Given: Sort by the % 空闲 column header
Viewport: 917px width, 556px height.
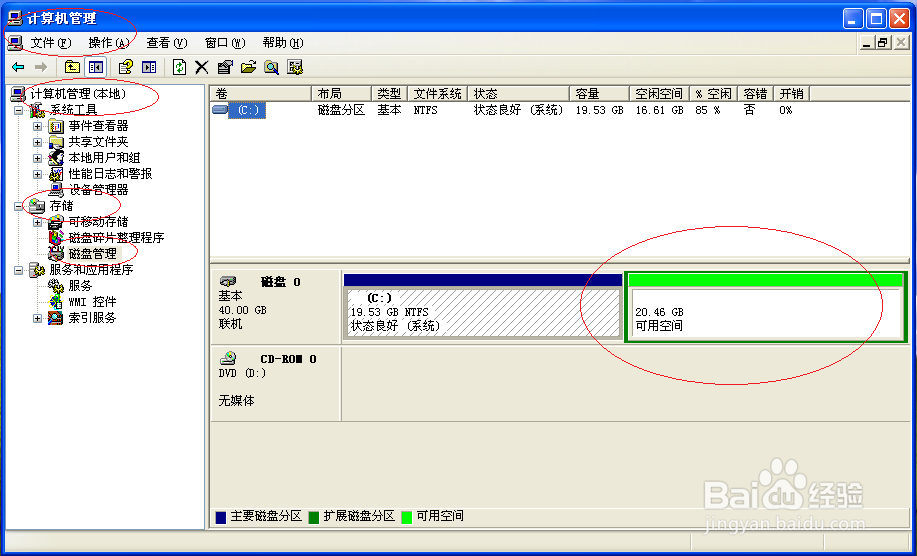Looking at the screenshot, I should coord(713,94).
